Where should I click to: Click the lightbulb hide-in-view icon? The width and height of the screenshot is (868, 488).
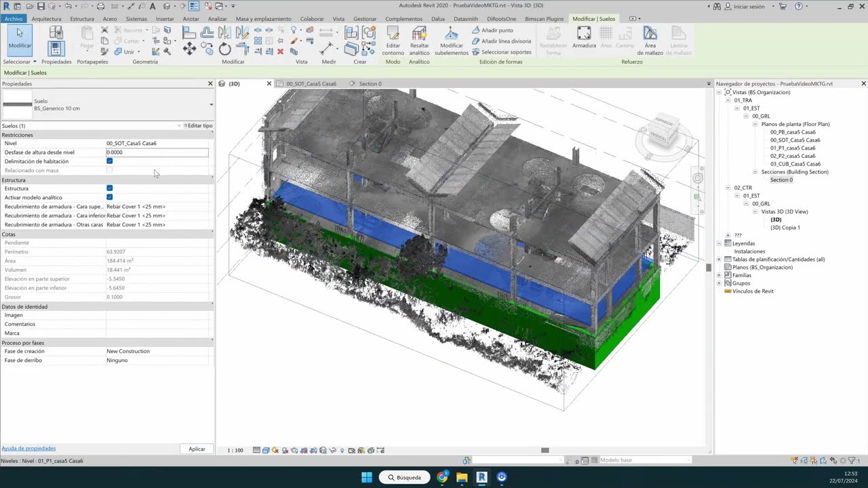pyautogui.click(x=294, y=30)
